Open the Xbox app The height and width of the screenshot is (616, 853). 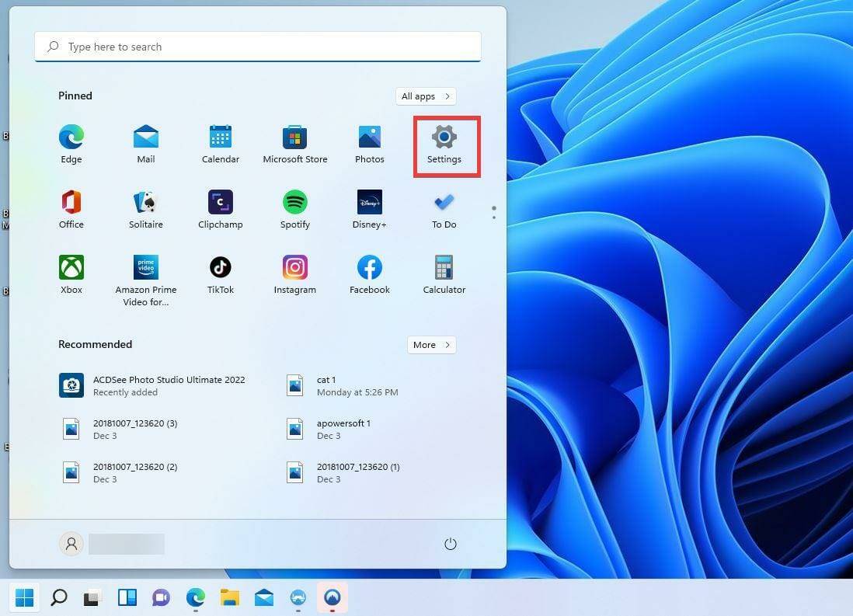71,266
